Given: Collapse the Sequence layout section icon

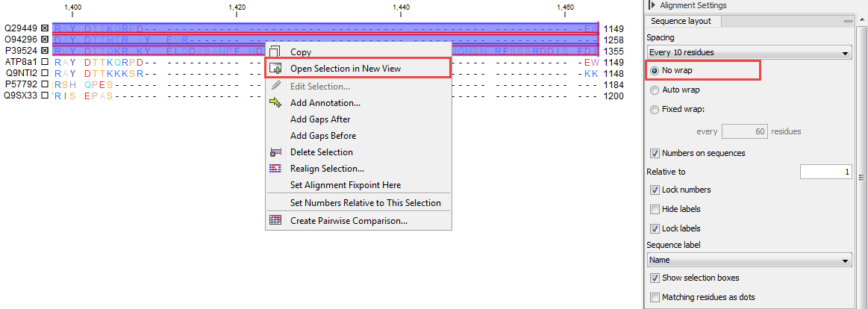Looking at the screenshot, I should coord(848,21).
